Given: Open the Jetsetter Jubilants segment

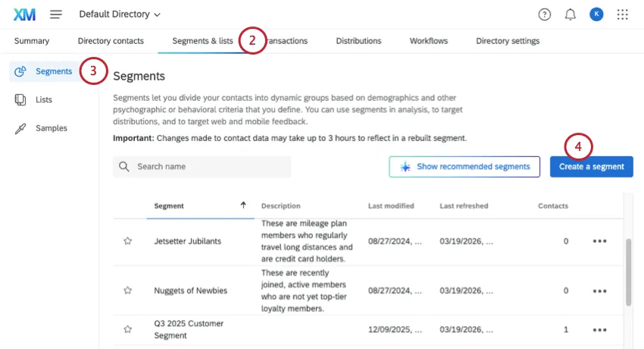Looking at the screenshot, I should point(188,241).
